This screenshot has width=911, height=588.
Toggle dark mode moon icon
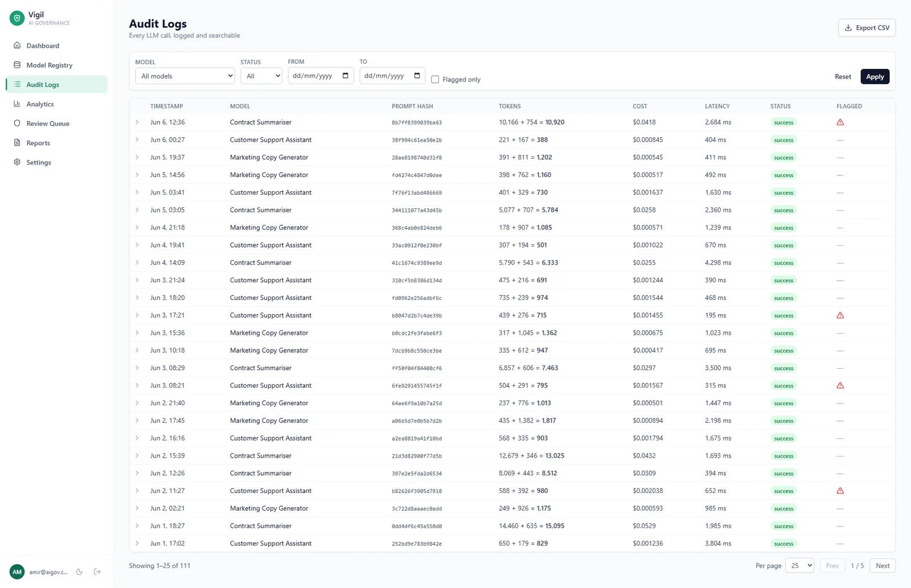pos(79,571)
